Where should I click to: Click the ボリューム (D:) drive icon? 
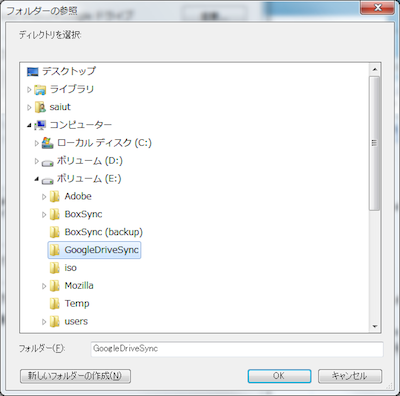point(47,162)
